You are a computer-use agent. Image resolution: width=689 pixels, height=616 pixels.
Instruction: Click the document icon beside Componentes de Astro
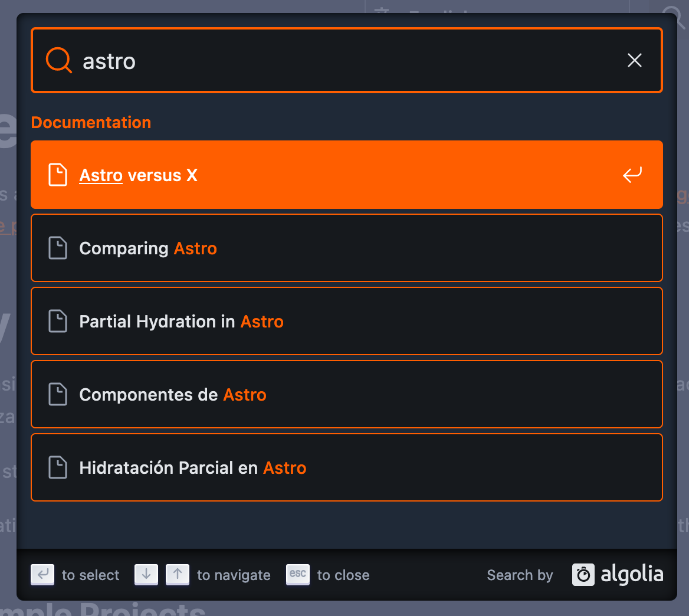click(x=58, y=394)
